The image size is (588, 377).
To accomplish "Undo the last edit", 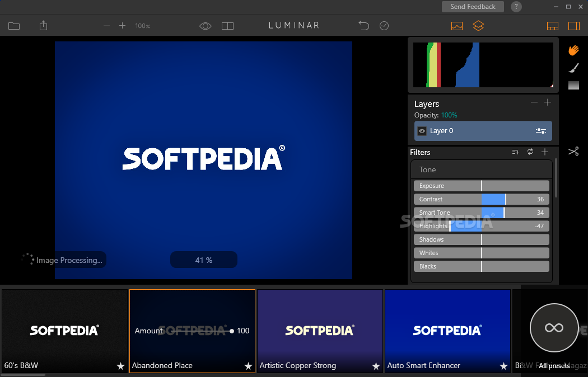I will coord(364,26).
